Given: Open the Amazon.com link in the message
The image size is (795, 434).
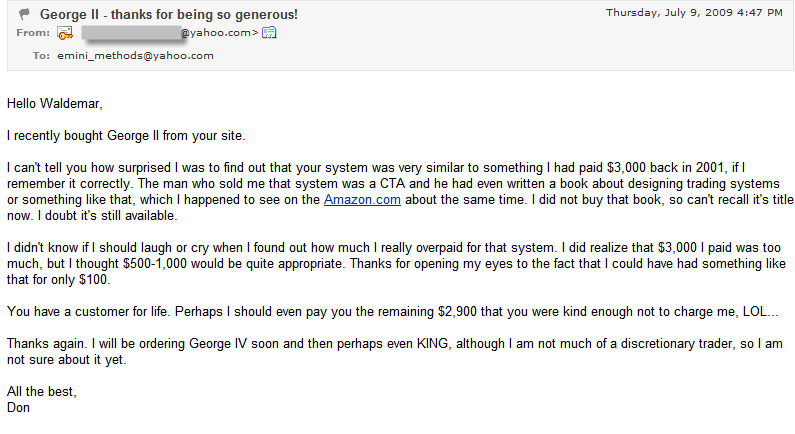Looking at the screenshot, I should 362,199.
